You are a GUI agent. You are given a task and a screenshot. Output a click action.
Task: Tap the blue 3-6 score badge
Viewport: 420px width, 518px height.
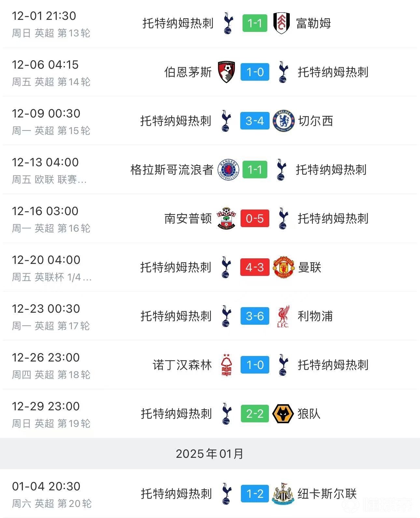coord(255,316)
